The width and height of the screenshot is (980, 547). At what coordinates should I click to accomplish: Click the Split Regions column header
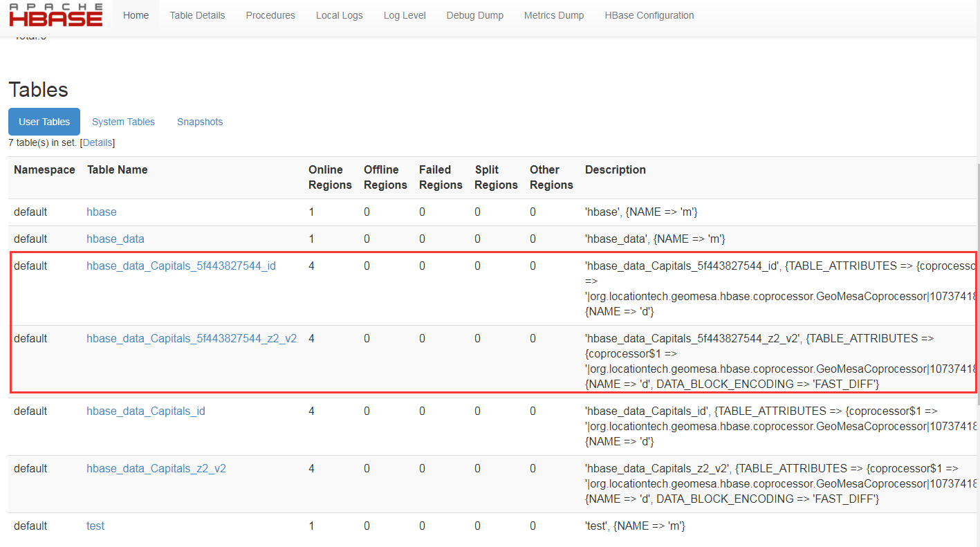496,177
